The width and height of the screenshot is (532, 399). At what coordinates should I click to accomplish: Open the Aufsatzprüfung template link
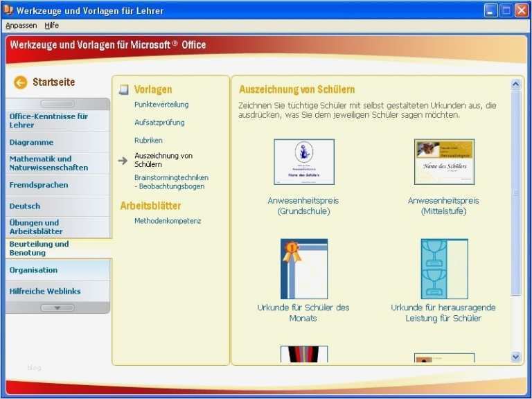click(x=159, y=123)
